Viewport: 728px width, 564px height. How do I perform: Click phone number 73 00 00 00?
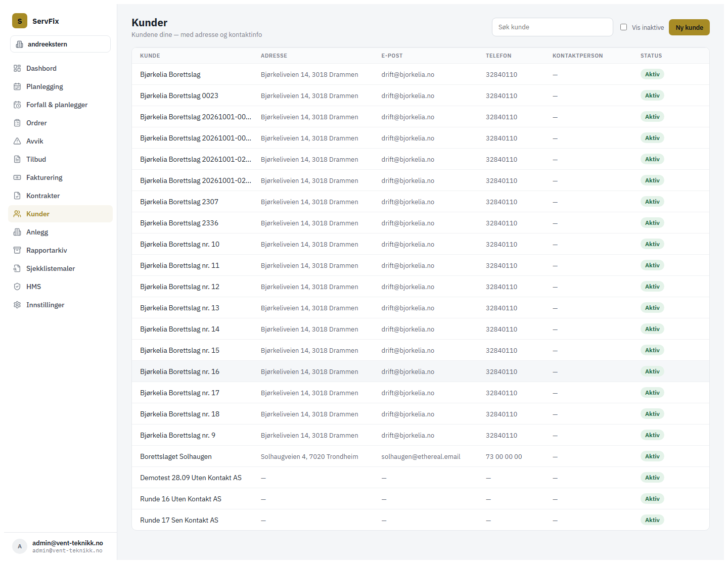coord(504,456)
